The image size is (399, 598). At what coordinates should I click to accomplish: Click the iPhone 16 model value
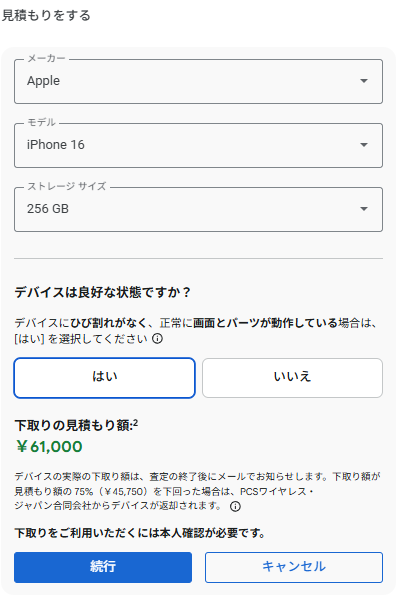pos(56,145)
